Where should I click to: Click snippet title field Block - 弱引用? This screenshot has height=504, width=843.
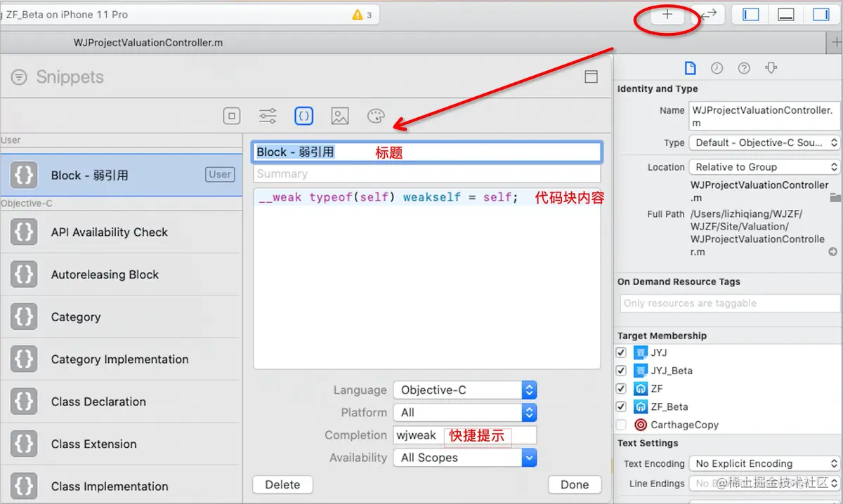426,152
